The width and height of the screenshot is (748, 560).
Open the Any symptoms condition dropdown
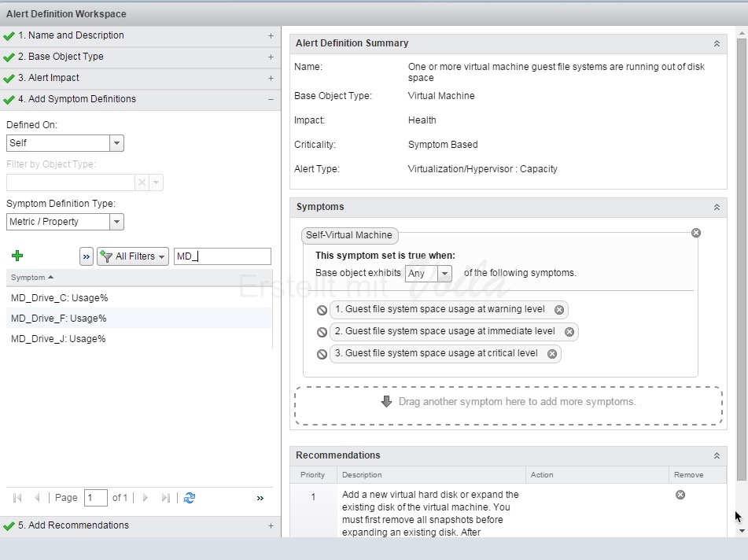tap(444, 274)
